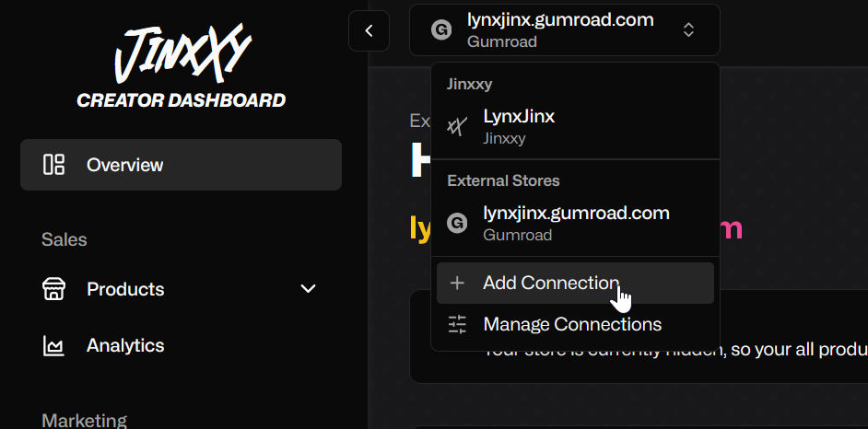
Task: Open the Overview page in sidebar
Action: click(x=181, y=165)
